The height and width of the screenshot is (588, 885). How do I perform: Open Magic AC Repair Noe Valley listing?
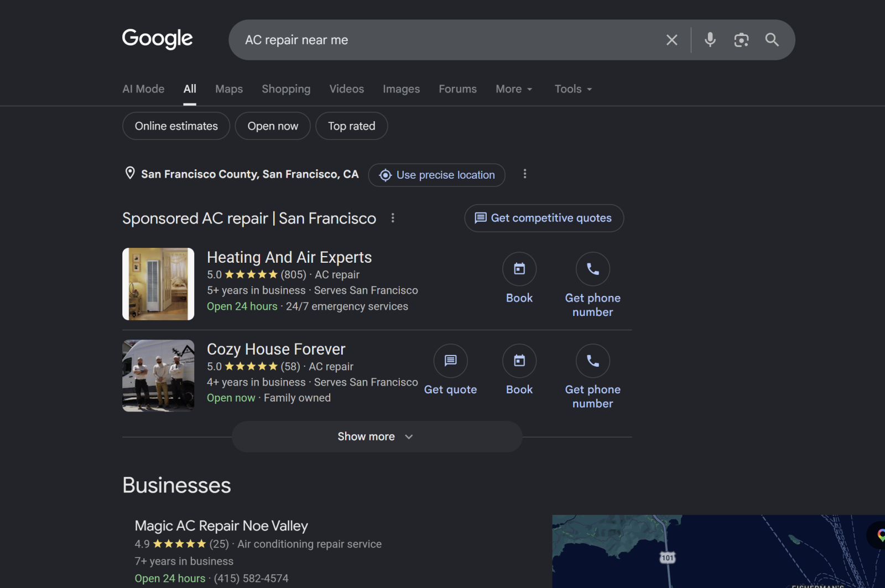pos(221,525)
